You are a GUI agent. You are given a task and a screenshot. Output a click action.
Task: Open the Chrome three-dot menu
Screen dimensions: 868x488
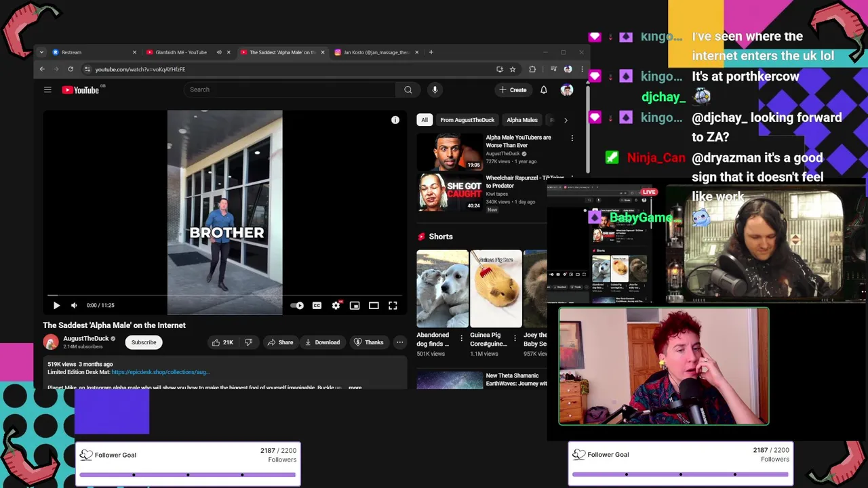pyautogui.click(x=582, y=69)
